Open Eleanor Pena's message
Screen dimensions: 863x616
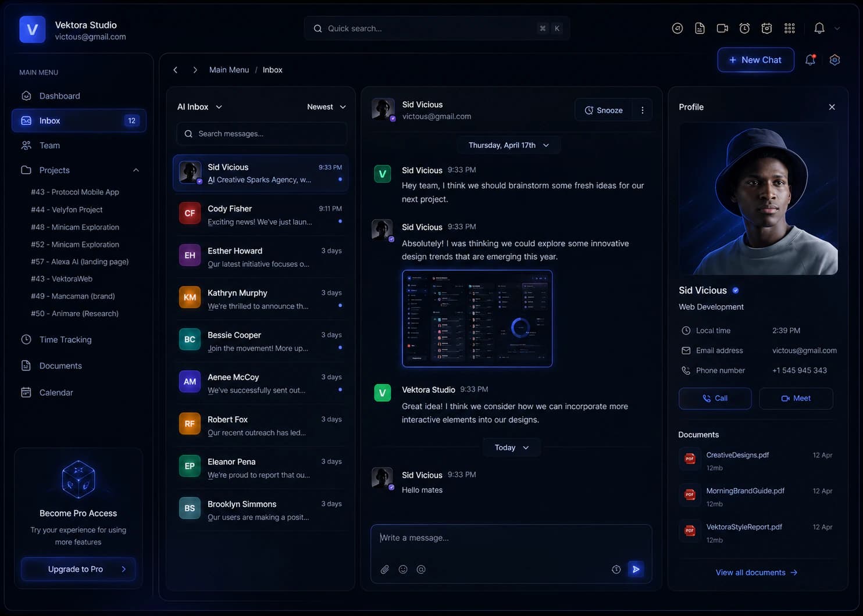[x=261, y=468]
